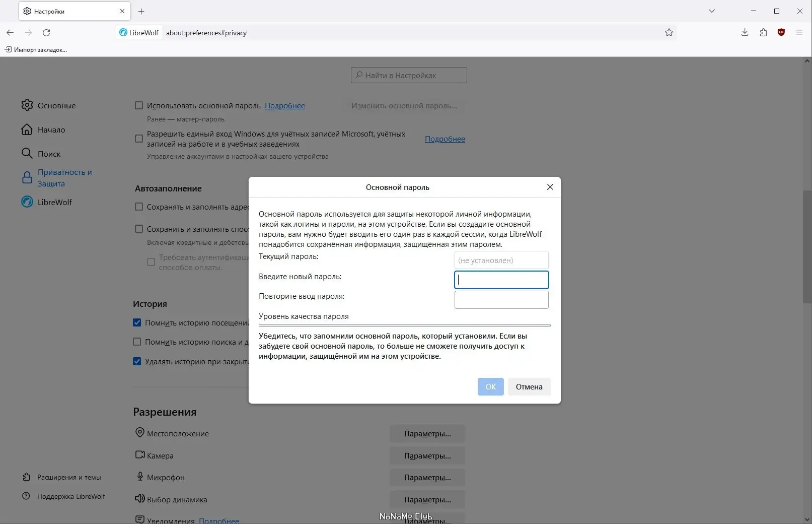
Task: Open a new tab with the plus icon
Action: coord(141,11)
